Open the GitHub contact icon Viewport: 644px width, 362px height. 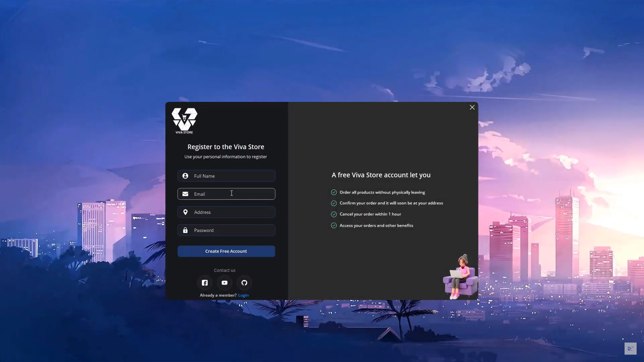[x=244, y=283]
